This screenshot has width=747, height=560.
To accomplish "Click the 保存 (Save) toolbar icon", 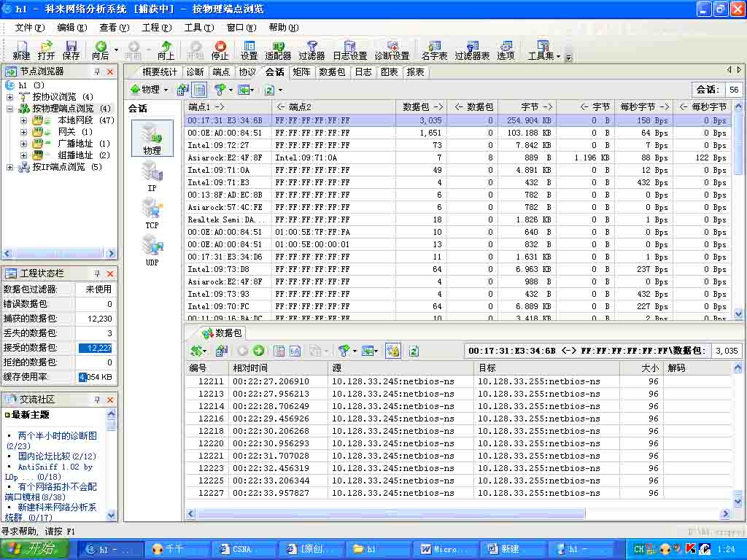I will [x=71, y=50].
